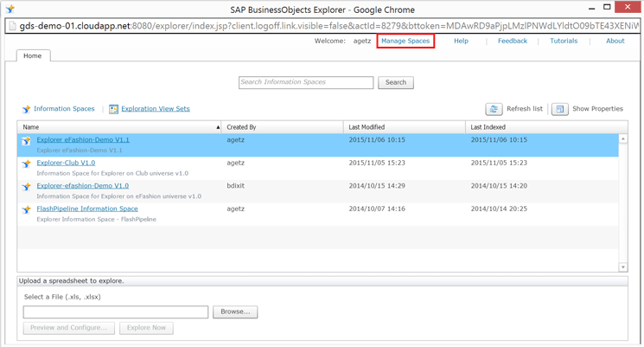The width and height of the screenshot is (644, 347).
Task: Click the Information Spaces star icon
Action: coord(26,109)
